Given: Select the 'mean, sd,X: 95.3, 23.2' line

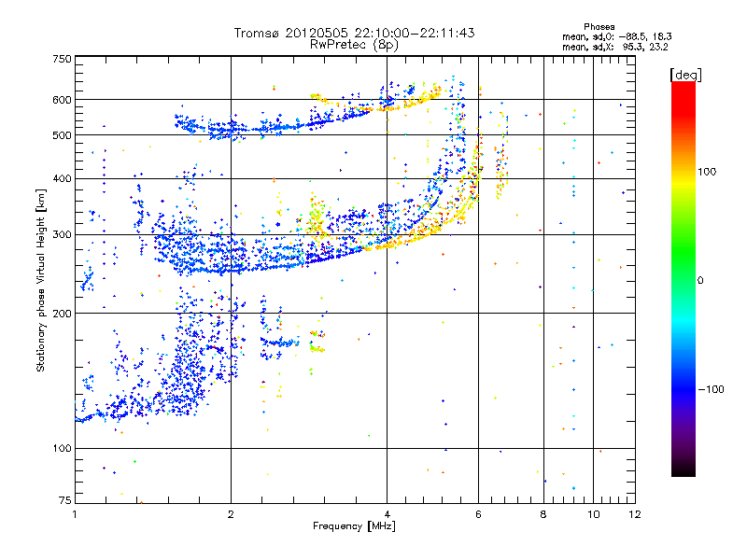Looking at the screenshot, I should click(x=615, y=47).
